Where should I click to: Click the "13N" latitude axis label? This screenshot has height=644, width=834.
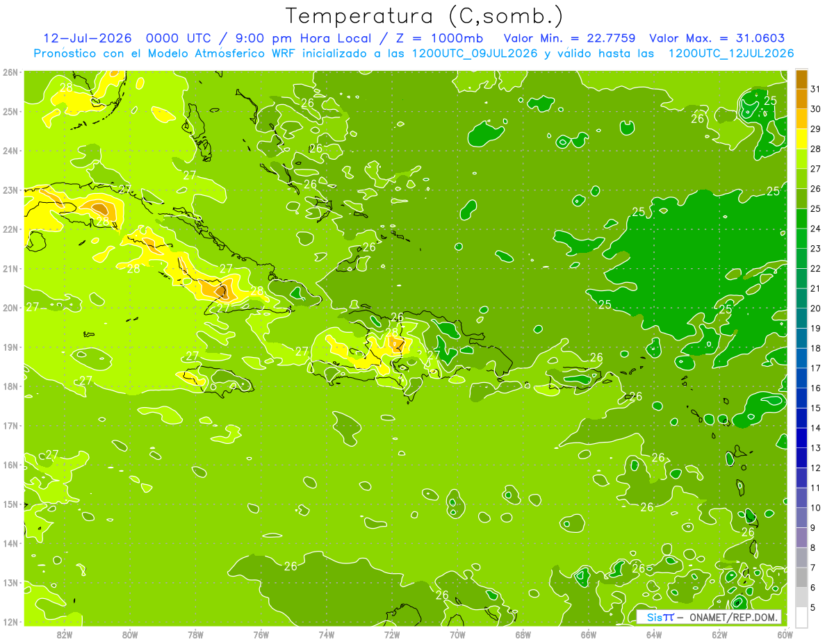(10, 583)
